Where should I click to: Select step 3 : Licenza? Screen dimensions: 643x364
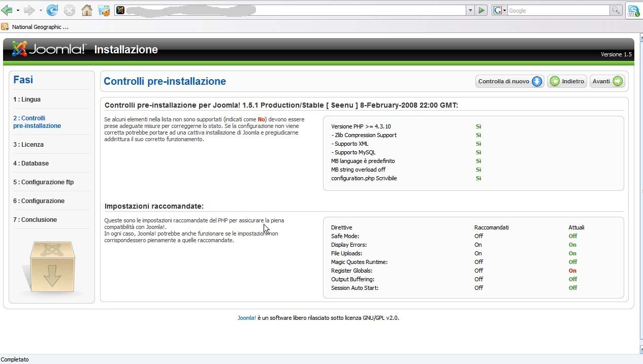[28, 145]
